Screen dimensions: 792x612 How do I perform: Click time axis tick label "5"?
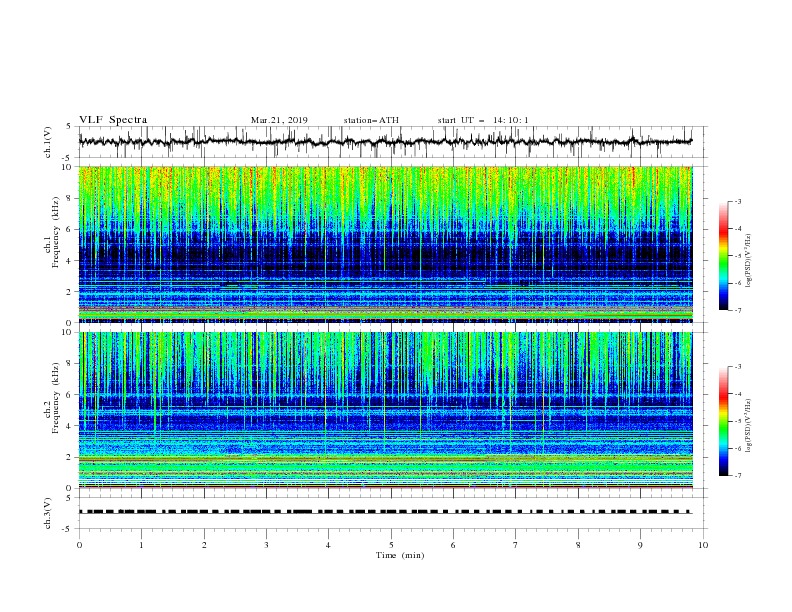[391, 545]
